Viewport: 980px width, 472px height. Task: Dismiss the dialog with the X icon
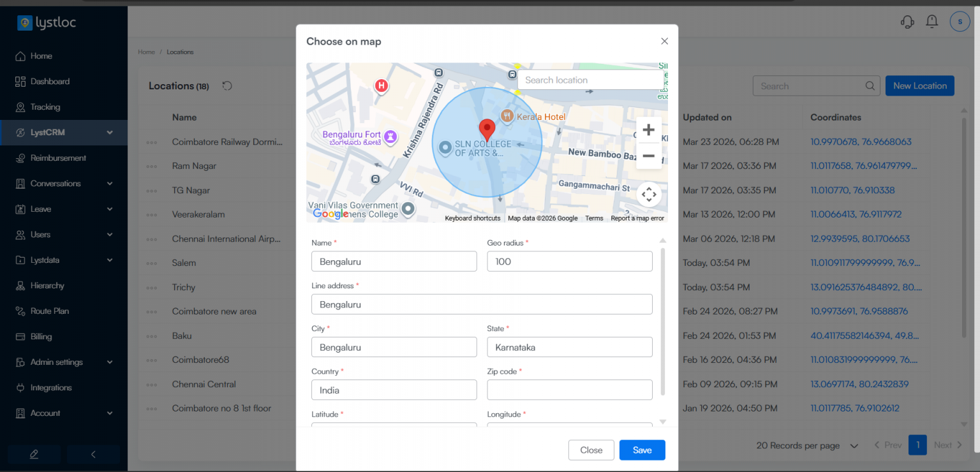664,41
